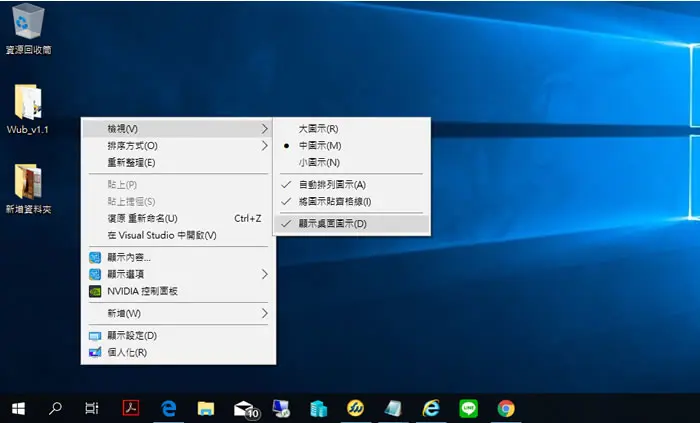Expand the 新增(W) submenu

pyautogui.click(x=178, y=313)
